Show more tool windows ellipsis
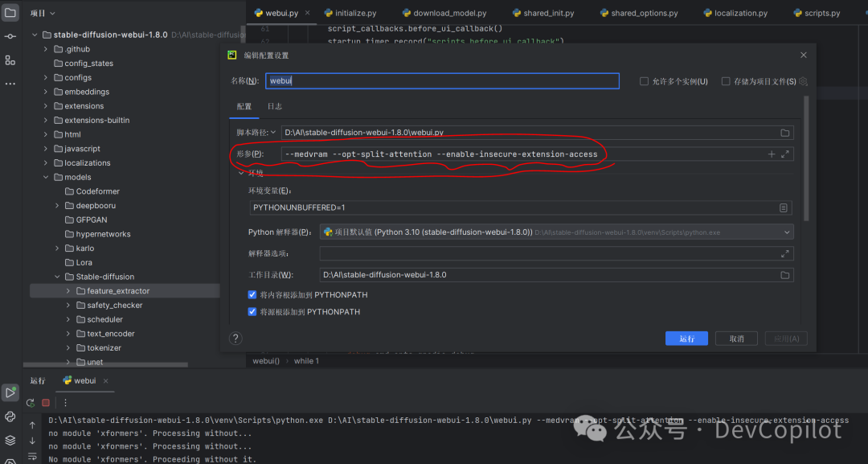 10,84
